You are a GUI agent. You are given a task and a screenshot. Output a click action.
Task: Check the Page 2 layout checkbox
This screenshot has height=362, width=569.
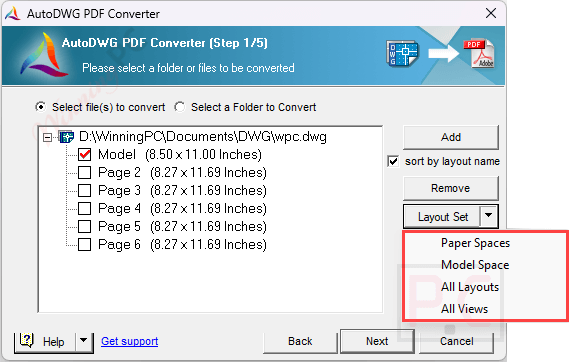coord(85,172)
